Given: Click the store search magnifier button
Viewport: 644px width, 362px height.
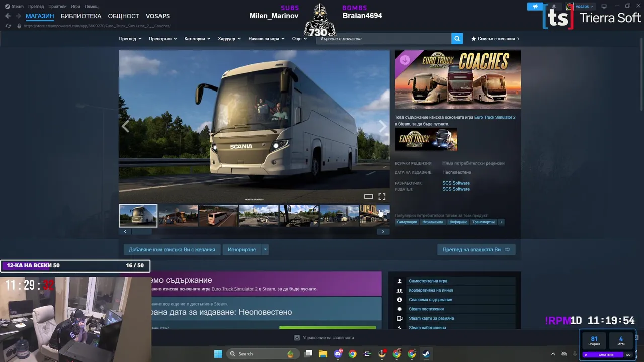Looking at the screenshot, I should [x=457, y=39].
